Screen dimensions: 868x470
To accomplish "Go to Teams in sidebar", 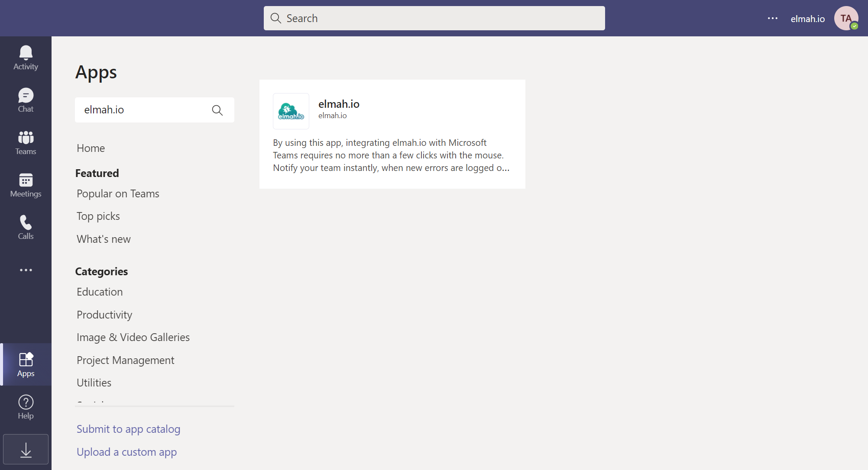I will pos(26,142).
